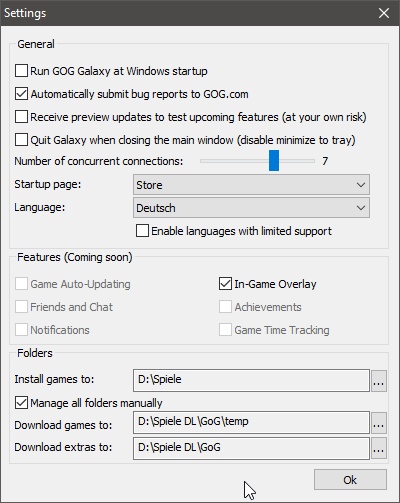Uncheck the In-Game Overlay option
Viewport: 400px width, 503px height.
pyautogui.click(x=225, y=284)
